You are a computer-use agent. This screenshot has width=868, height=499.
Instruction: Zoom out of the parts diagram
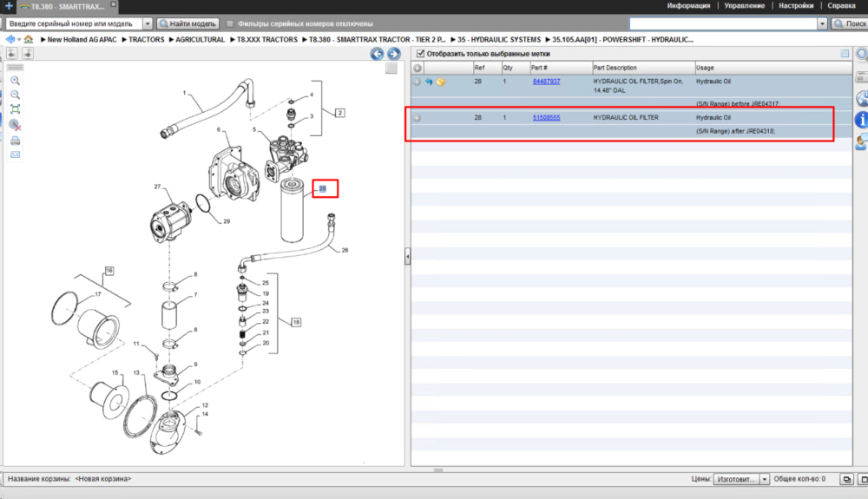pos(15,95)
